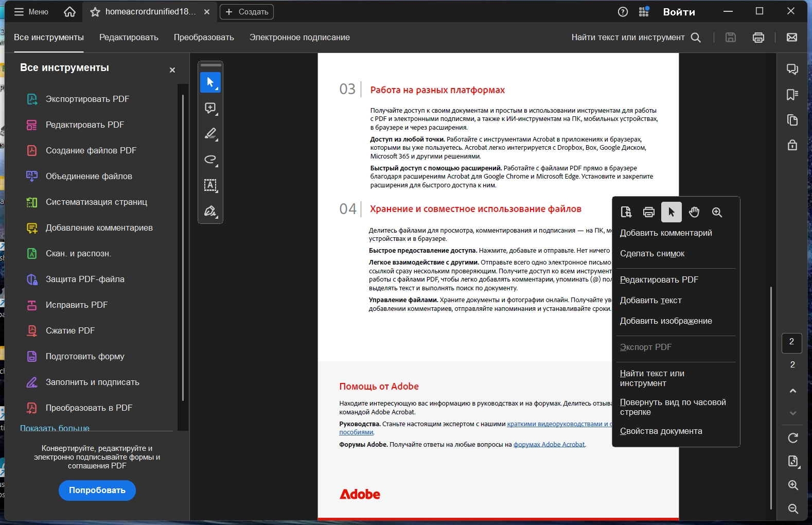
Task: Click the zoom in magnifier on right rail
Action: [x=793, y=485]
